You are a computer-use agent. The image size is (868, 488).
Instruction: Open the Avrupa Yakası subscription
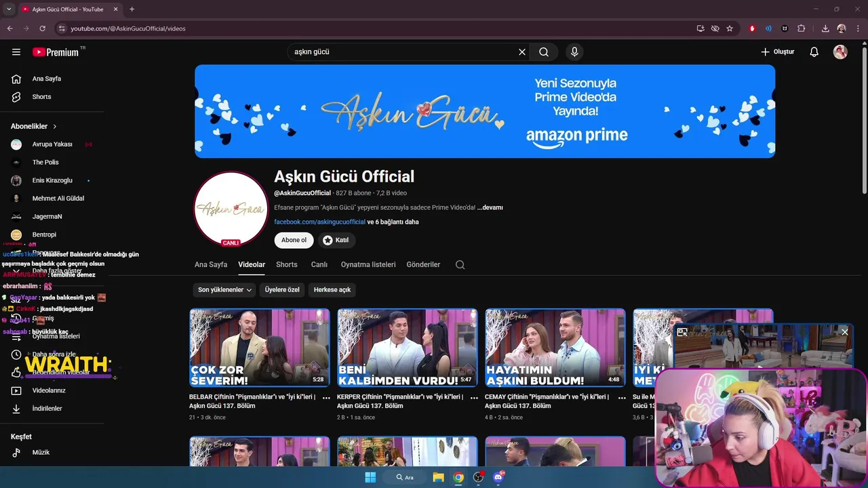(53, 144)
